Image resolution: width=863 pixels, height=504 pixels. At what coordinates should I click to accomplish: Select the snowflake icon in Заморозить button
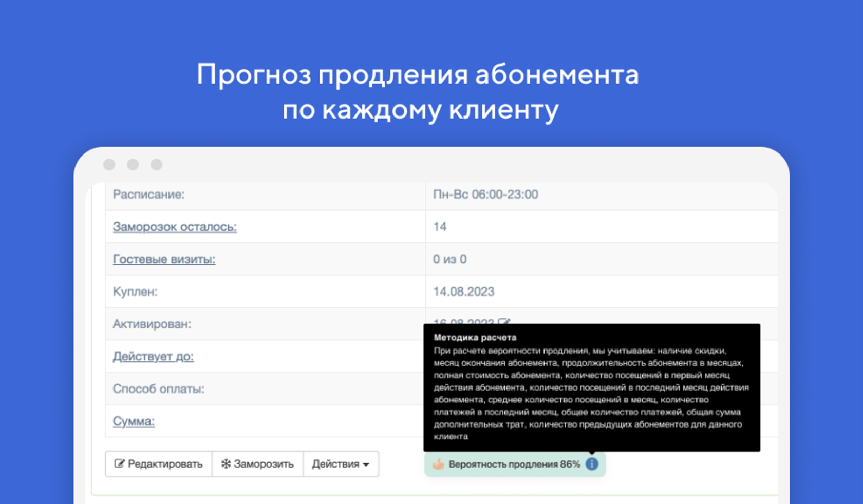pos(226,463)
